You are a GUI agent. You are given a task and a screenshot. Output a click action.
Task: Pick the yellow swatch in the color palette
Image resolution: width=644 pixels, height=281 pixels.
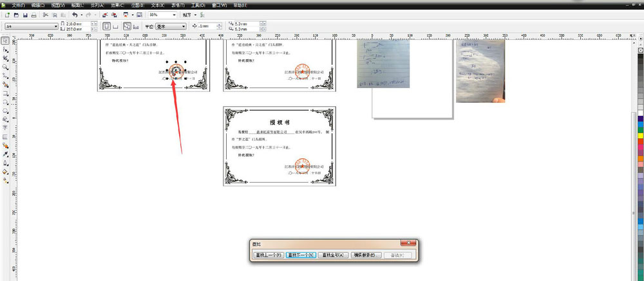click(641, 136)
